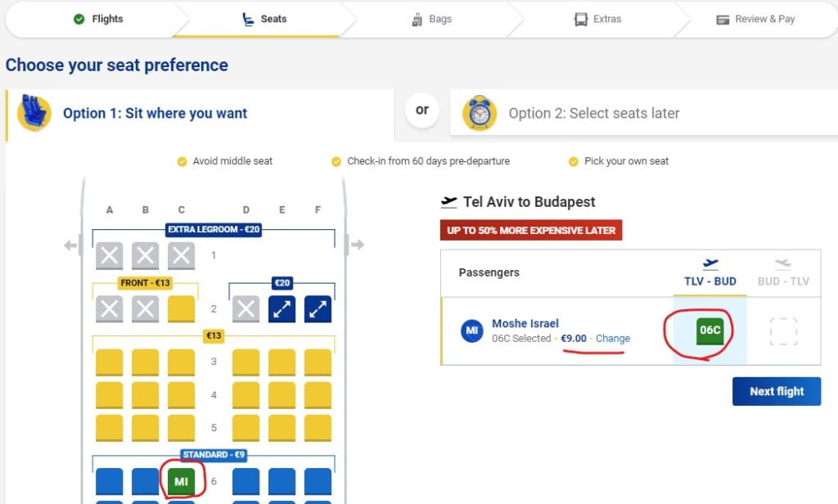Select extra legroom seat 2F
838x504 pixels.
point(318,308)
